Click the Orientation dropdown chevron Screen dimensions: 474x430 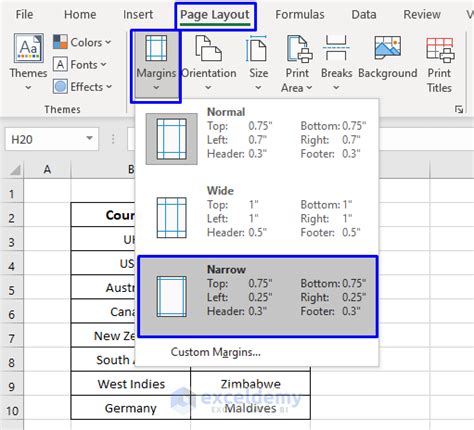coord(208,88)
